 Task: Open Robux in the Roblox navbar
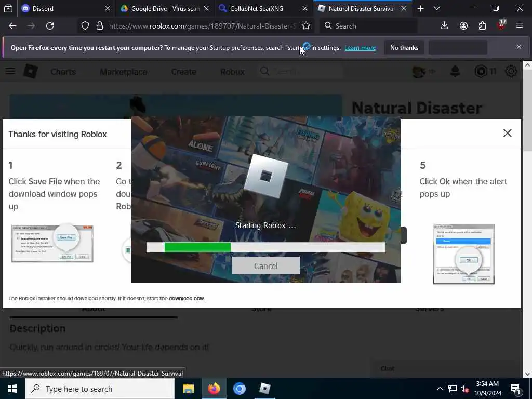click(232, 72)
